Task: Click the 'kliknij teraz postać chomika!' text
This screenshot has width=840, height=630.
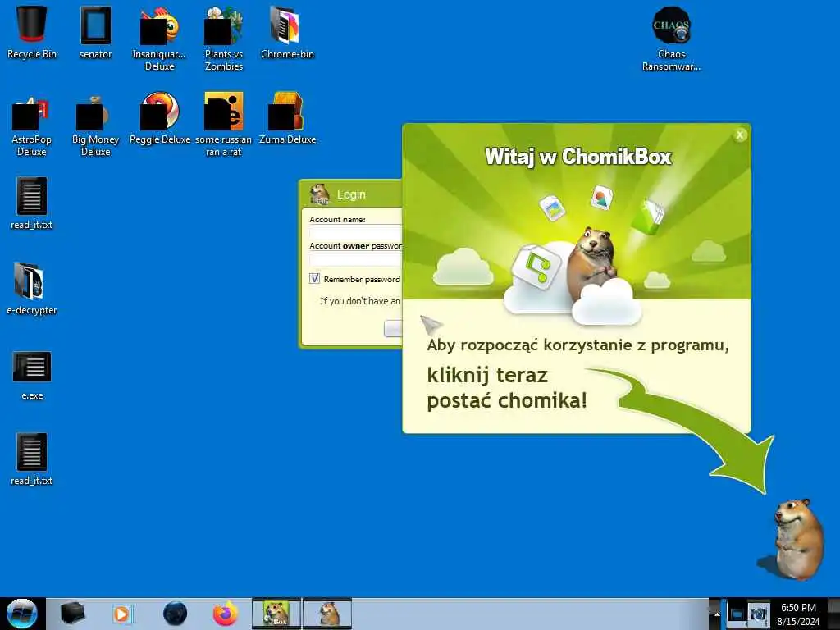Action: pyautogui.click(x=507, y=387)
